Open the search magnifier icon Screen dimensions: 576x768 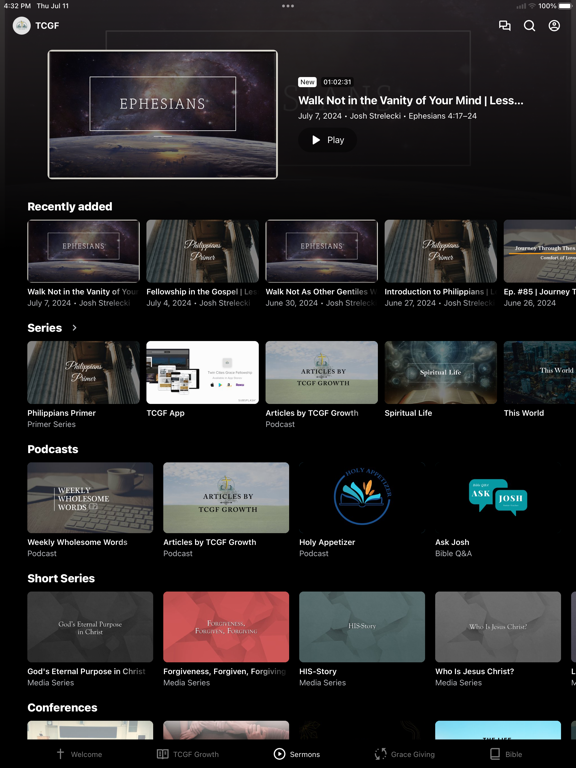[529, 25]
